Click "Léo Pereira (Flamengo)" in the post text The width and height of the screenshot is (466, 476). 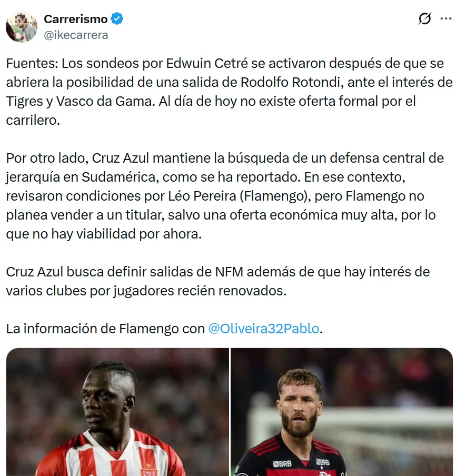[x=240, y=196]
